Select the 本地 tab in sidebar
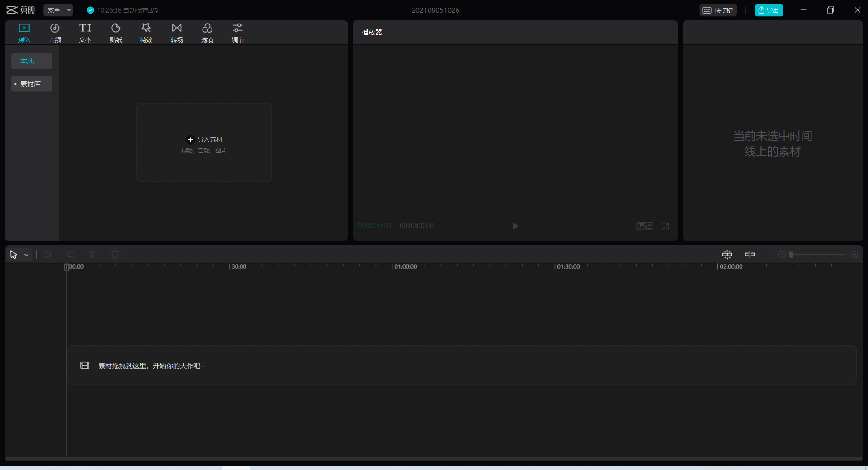The height and width of the screenshot is (470, 868). (31, 61)
